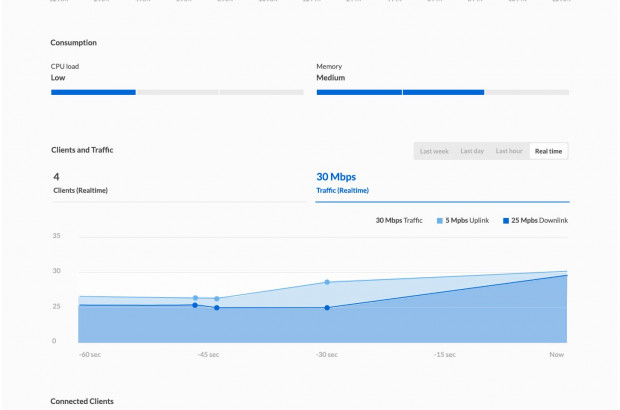Click the dark blue Downlink legend swatch
Image resolution: width=620 pixels, height=410 pixels.
(x=507, y=220)
